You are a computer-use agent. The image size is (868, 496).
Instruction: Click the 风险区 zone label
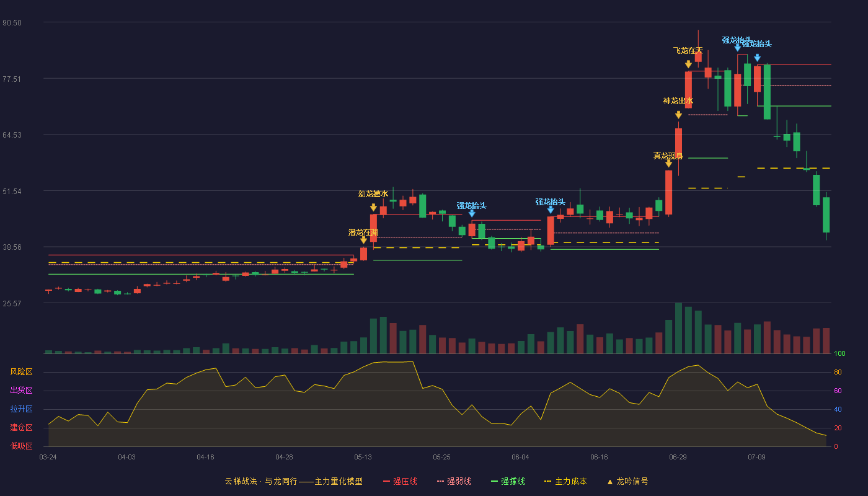(x=21, y=372)
